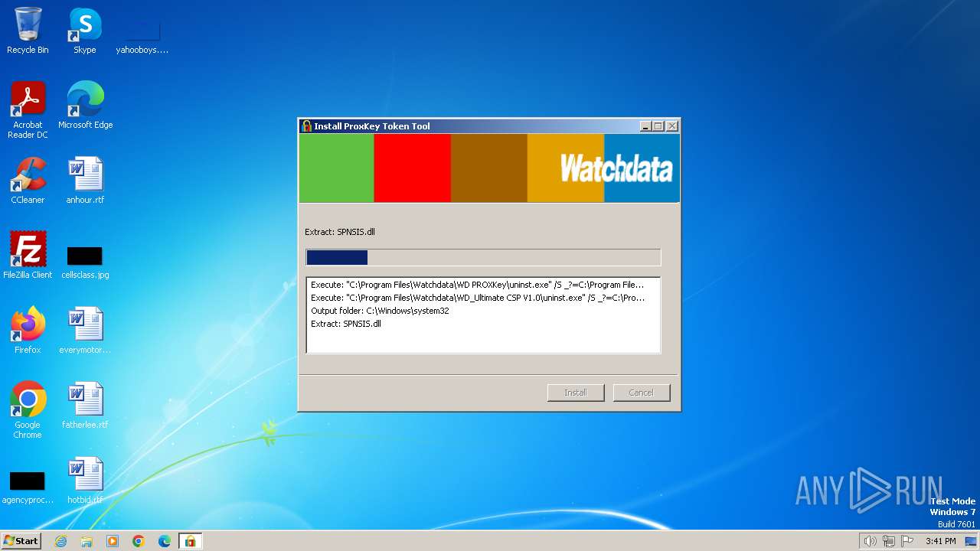Minimize the ProxKey installer window
Screen dimensions: 980x551
tap(645, 126)
